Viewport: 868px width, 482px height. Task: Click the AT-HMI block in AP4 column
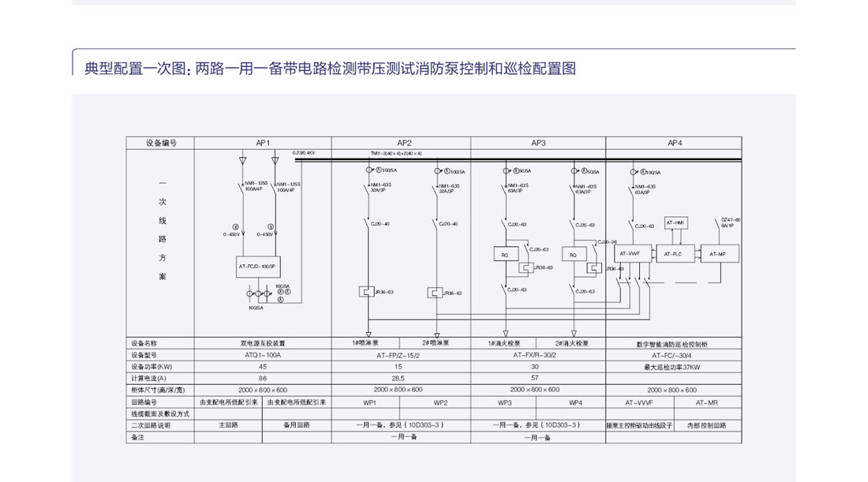pos(675,222)
